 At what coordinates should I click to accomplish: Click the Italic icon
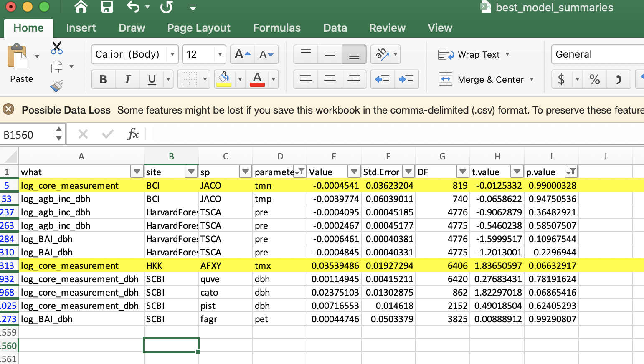tap(127, 79)
